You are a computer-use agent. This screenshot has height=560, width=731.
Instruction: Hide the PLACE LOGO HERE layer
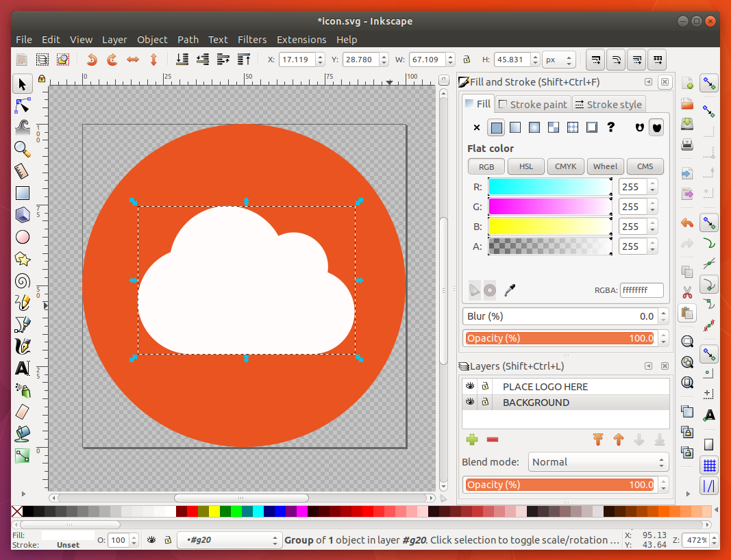point(470,387)
